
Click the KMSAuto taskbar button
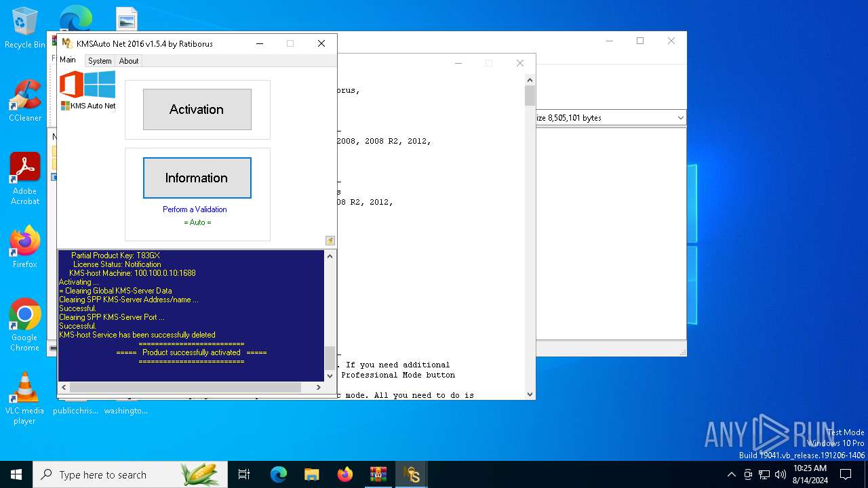(x=412, y=474)
